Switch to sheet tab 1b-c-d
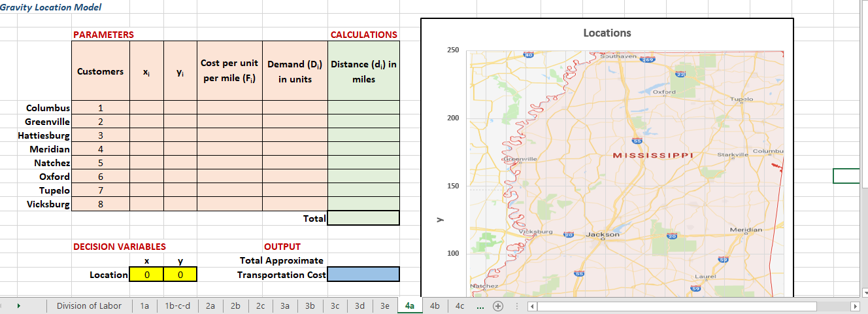This screenshot has height=314, width=868. [178, 305]
